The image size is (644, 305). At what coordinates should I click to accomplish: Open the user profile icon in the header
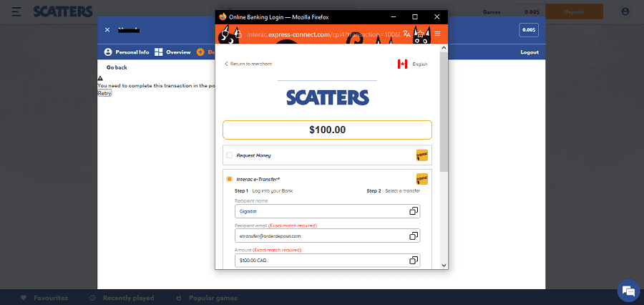click(625, 11)
